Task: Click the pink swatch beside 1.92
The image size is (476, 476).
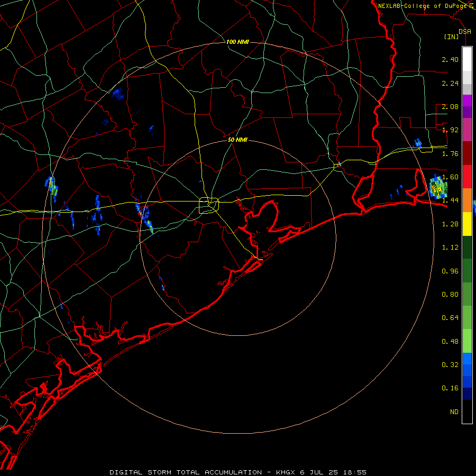Action: pos(467,130)
